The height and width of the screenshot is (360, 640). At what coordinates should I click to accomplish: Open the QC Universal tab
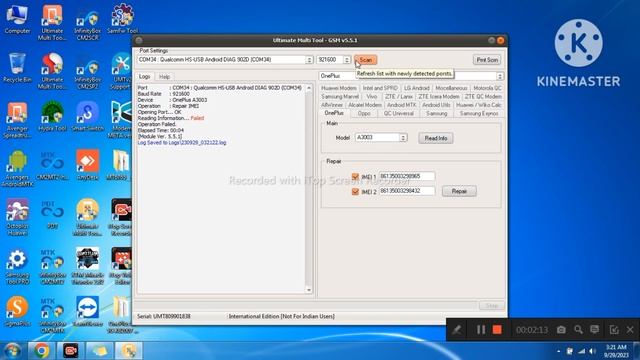click(399, 113)
